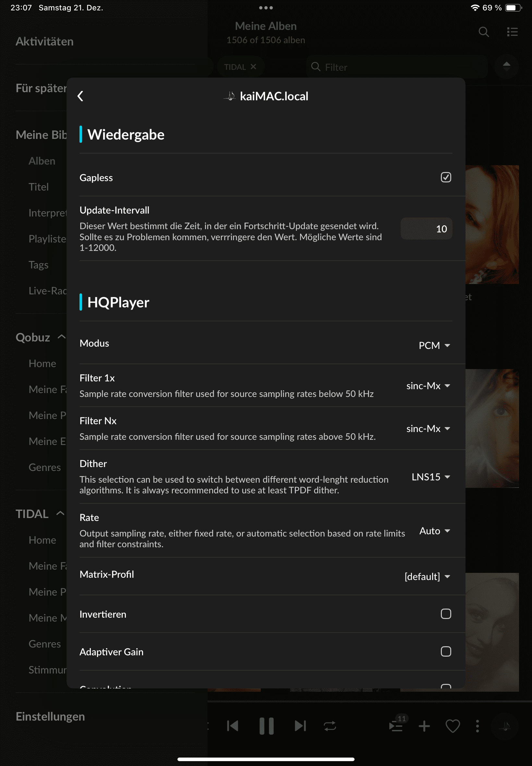Viewport: 532px width, 766px height.
Task: Skip to previous track
Action: pyautogui.click(x=233, y=726)
